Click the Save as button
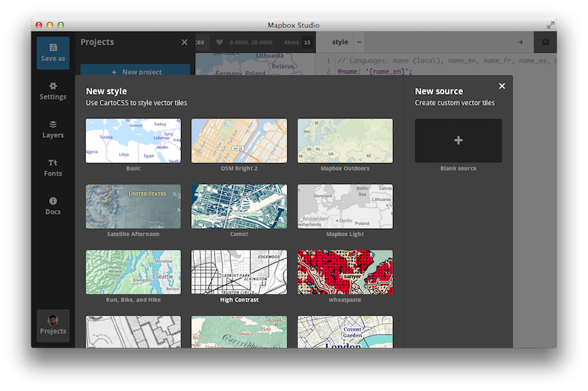 click(x=53, y=53)
